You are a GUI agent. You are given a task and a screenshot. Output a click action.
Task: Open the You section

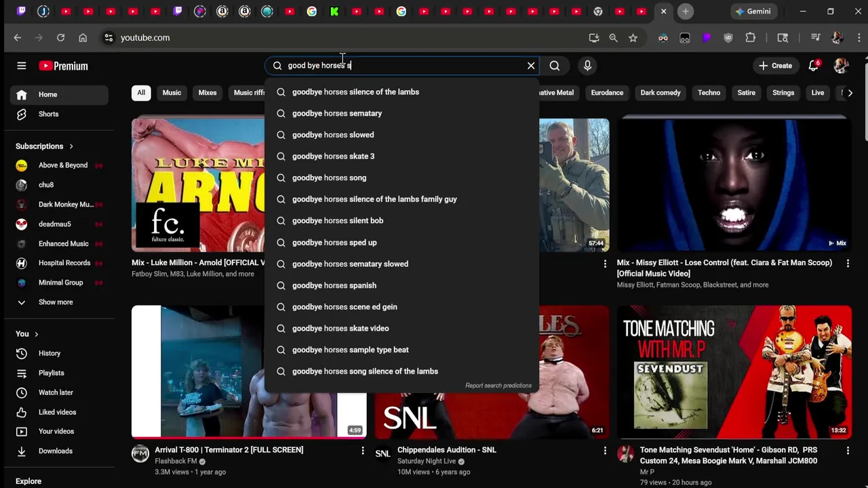pos(27,334)
